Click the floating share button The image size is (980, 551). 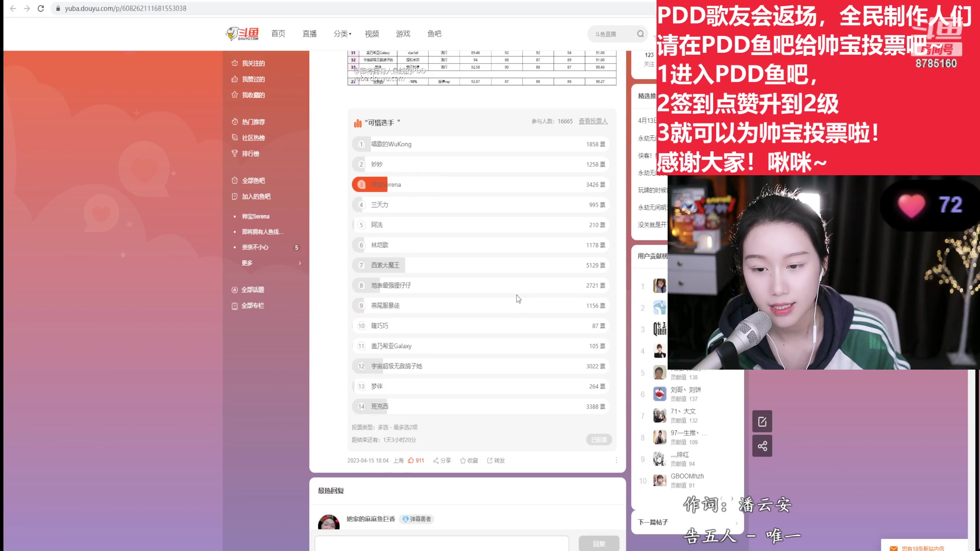(x=762, y=446)
